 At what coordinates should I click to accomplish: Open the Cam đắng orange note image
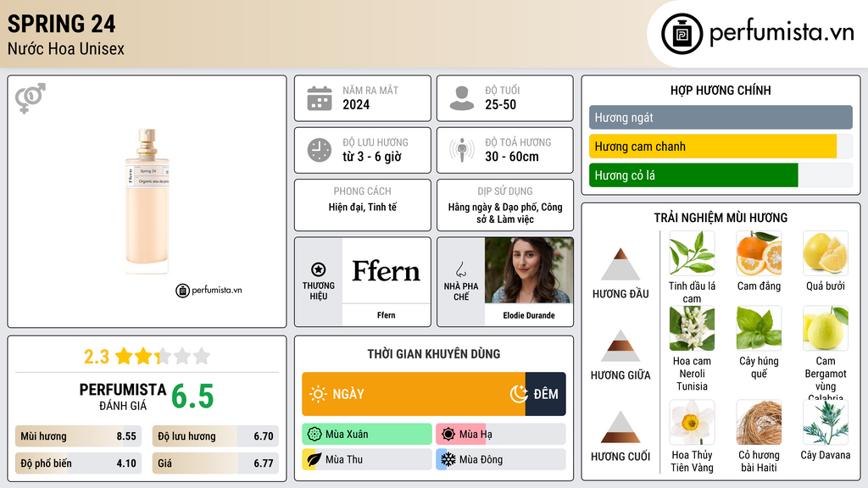pyautogui.click(x=759, y=253)
